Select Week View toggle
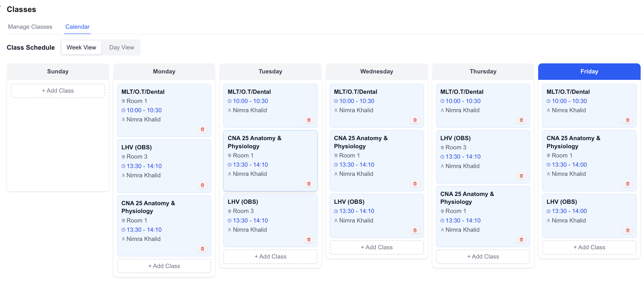The height and width of the screenshot is (287, 644). (81, 47)
